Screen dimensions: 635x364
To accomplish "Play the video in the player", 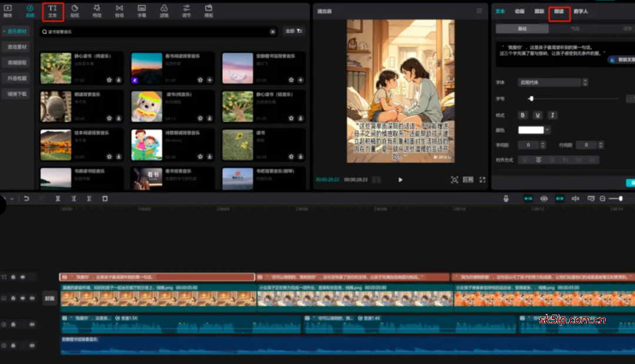I will 400,179.
